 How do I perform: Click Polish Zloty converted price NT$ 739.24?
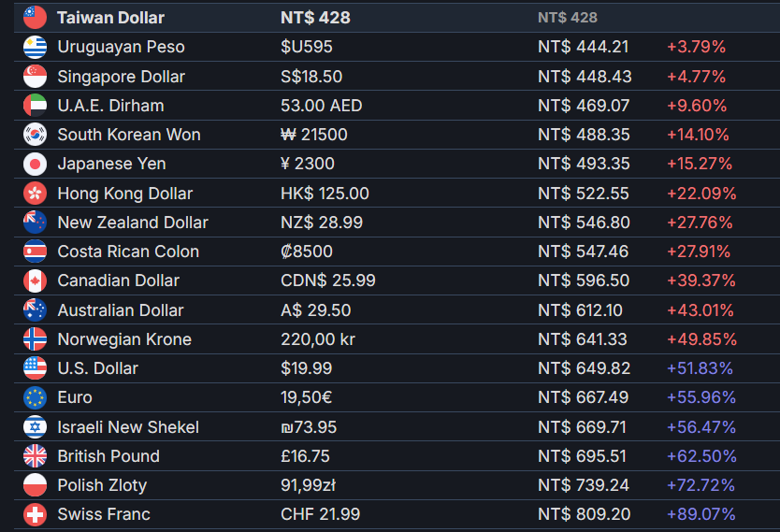point(584,485)
